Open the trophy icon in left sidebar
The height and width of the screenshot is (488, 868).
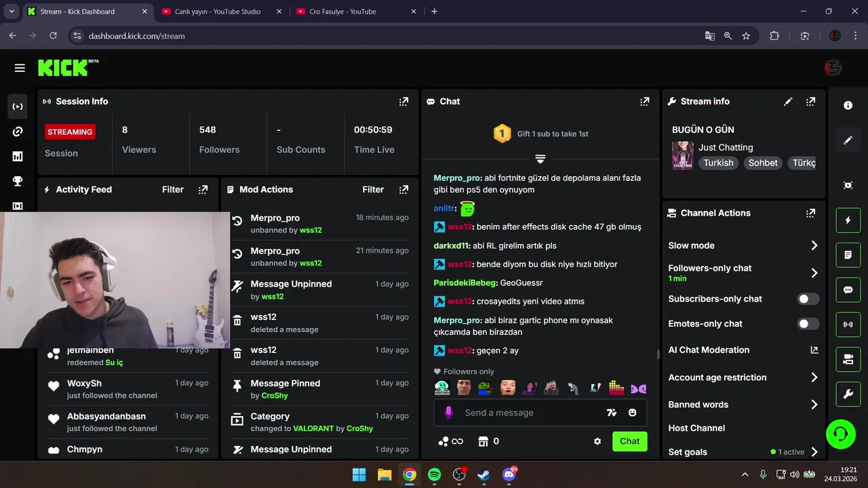click(x=18, y=181)
